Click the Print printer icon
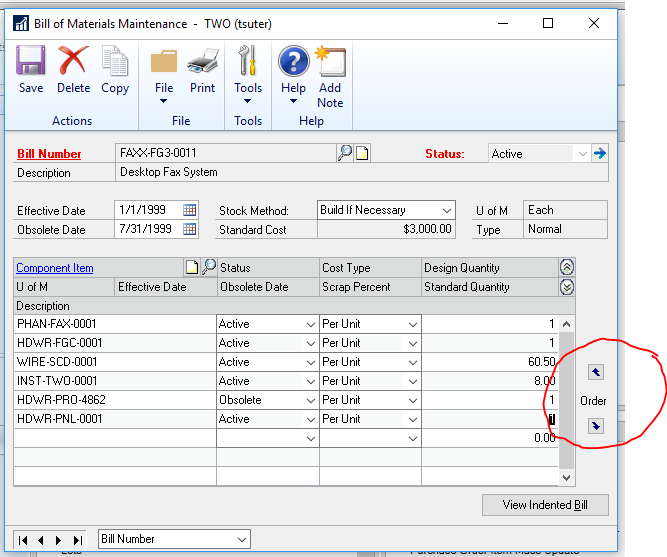Screen dimensions: 667x557 203,60
